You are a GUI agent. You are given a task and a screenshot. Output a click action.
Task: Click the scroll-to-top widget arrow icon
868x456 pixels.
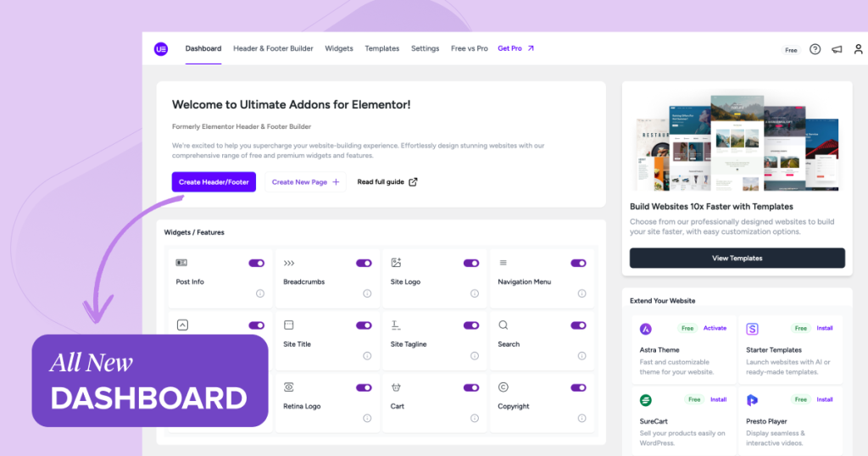pyautogui.click(x=183, y=325)
